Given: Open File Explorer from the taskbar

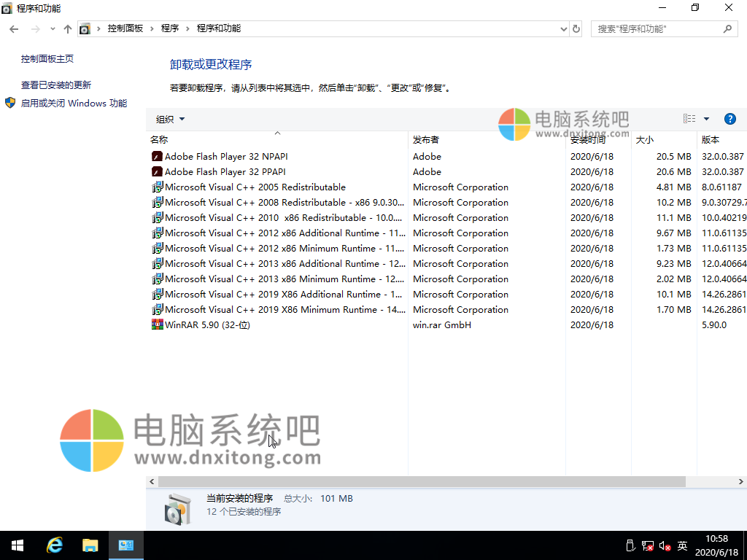Looking at the screenshot, I should tap(90, 545).
